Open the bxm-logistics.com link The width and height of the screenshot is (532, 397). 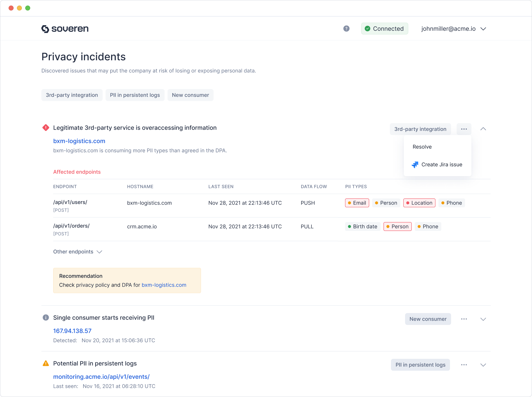79,141
